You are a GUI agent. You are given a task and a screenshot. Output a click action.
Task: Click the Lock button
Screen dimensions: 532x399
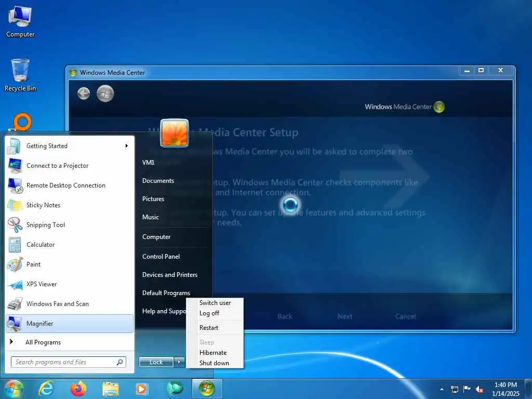click(x=156, y=362)
